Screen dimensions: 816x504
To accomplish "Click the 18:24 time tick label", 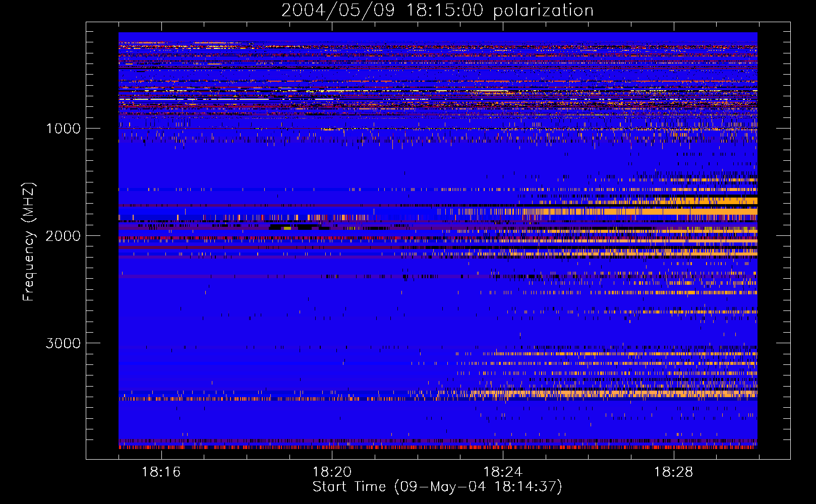I will click(502, 472).
